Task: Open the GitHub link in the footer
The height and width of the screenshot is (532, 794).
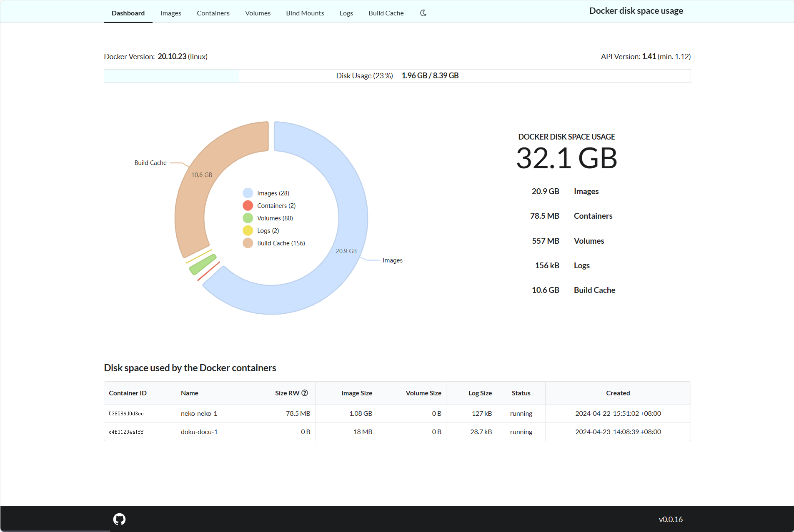Action: [x=119, y=519]
